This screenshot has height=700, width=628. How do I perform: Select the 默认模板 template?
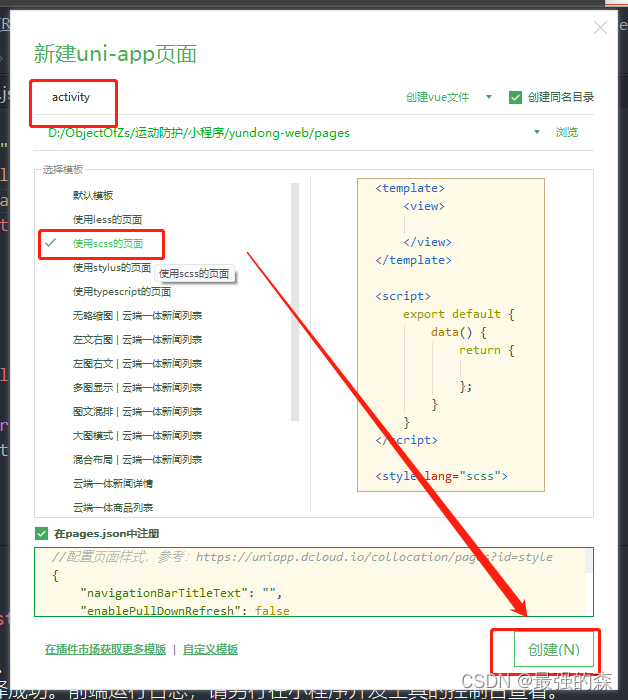pyautogui.click(x=93, y=195)
